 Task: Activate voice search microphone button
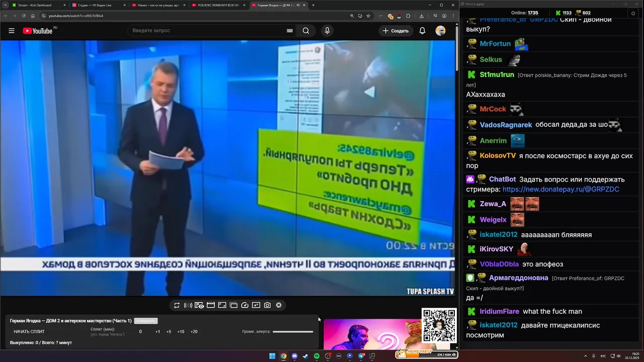(x=327, y=31)
